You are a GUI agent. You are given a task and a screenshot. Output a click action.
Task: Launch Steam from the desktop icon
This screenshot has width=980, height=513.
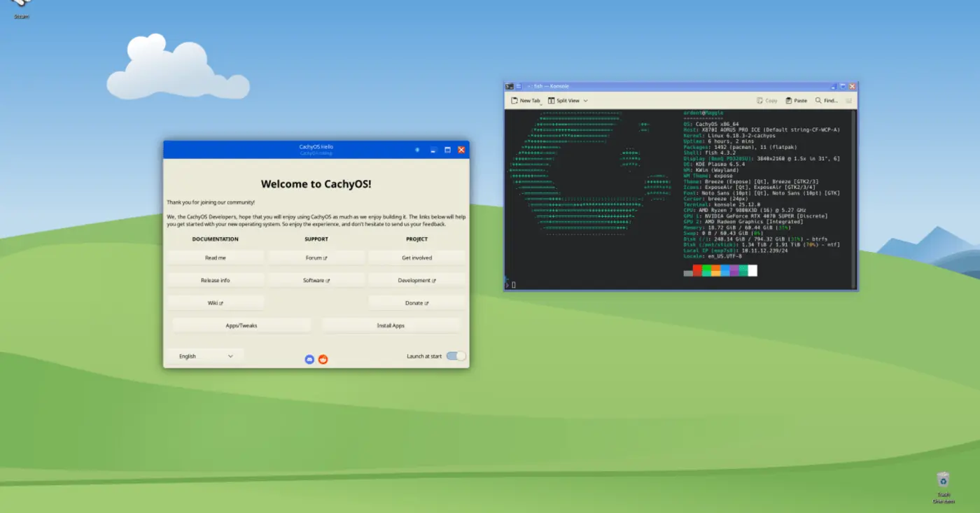pyautogui.click(x=20, y=8)
